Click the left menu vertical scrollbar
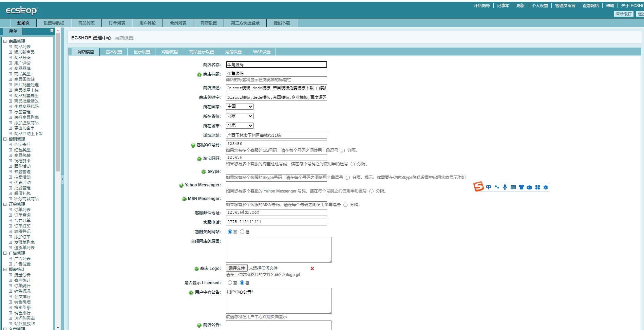644x330 pixels. tap(58, 102)
